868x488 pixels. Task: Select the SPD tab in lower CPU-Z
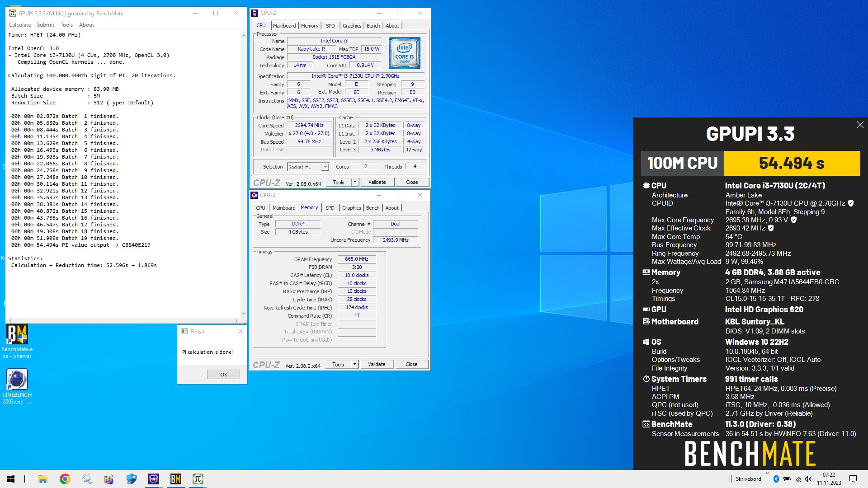point(330,208)
